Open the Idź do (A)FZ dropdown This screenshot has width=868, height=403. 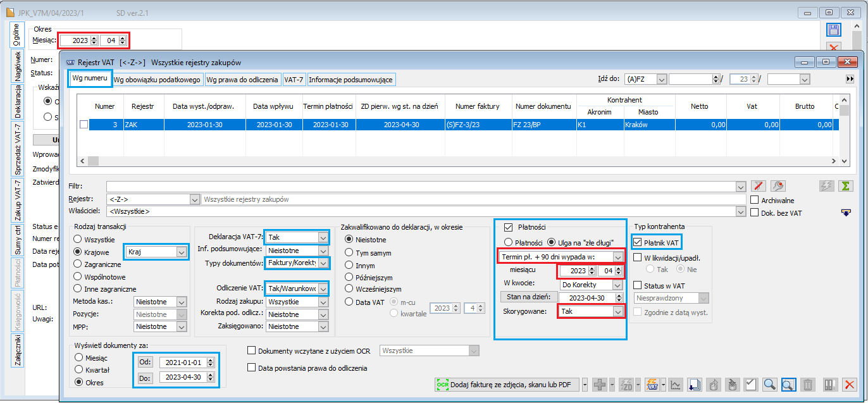662,79
